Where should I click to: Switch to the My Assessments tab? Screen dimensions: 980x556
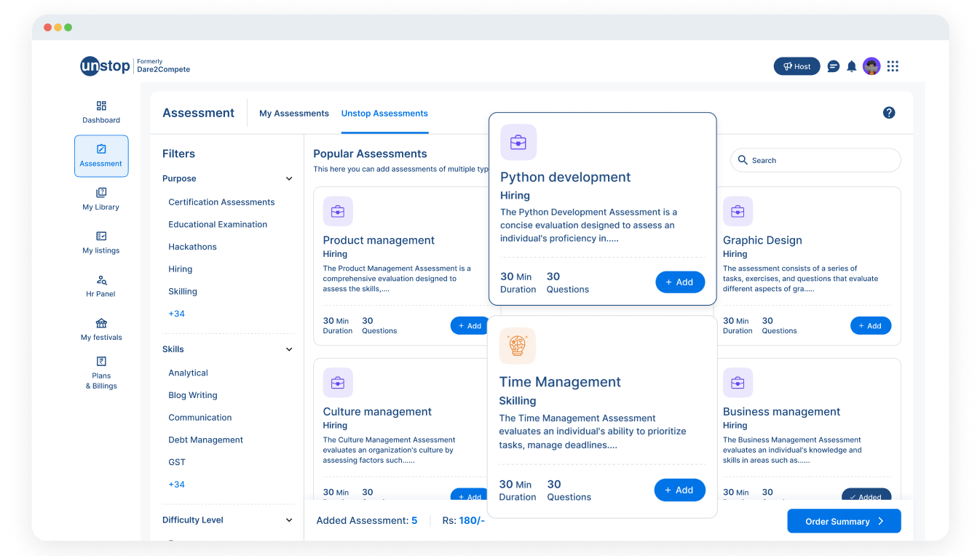pyautogui.click(x=294, y=114)
